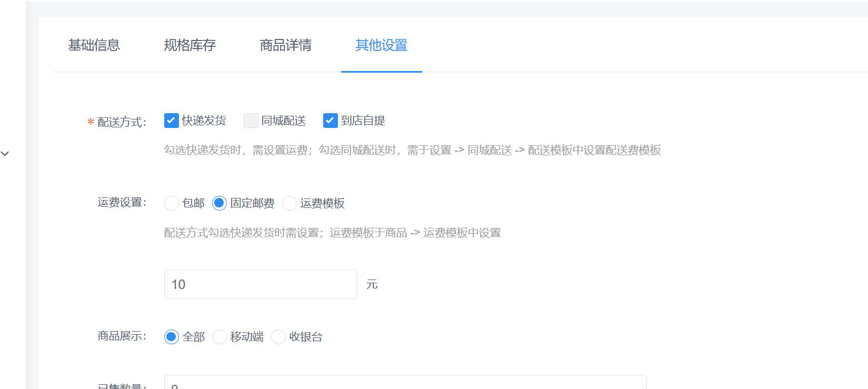The height and width of the screenshot is (389, 868).
Task: Switch to the 基础信息 tab
Action: click(x=94, y=45)
